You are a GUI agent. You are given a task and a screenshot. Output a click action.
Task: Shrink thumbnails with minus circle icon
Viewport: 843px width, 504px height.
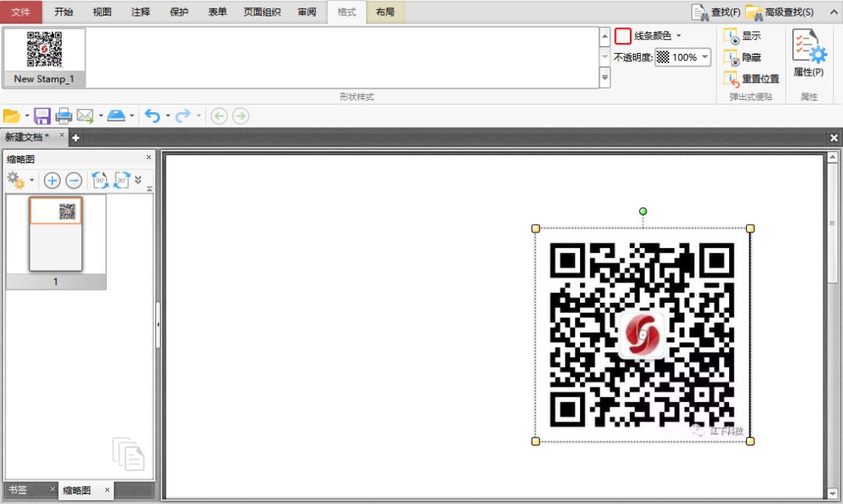point(73,180)
